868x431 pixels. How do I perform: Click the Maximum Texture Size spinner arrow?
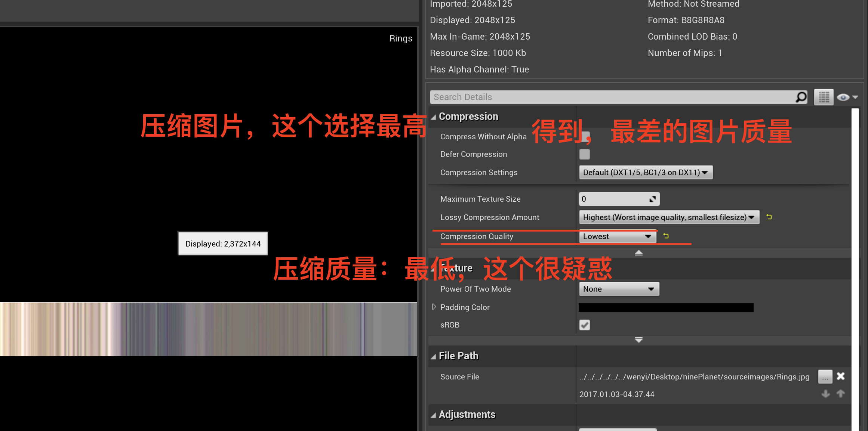pos(653,199)
